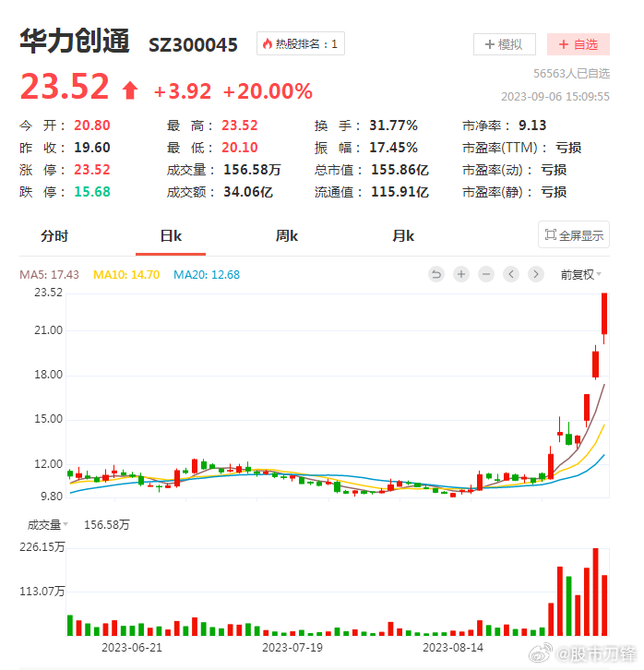Click the stock code SZ300045
644x670 pixels.
pos(193,45)
